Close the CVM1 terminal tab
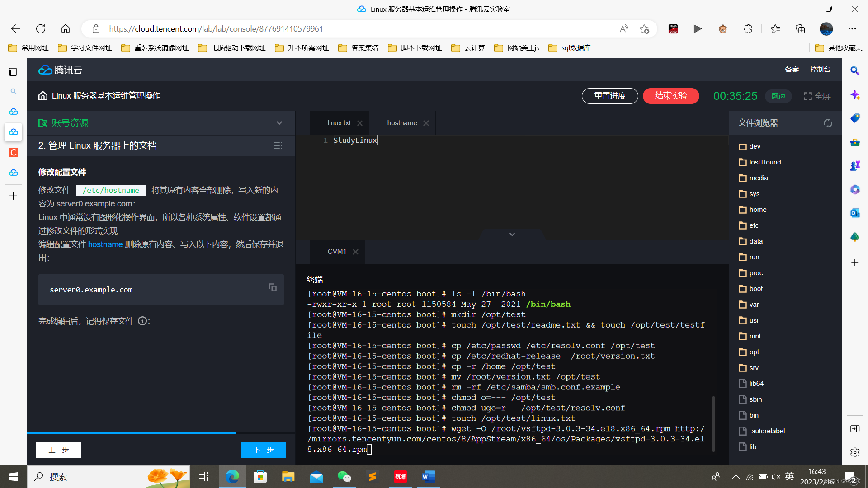The height and width of the screenshot is (488, 868). pyautogui.click(x=355, y=252)
